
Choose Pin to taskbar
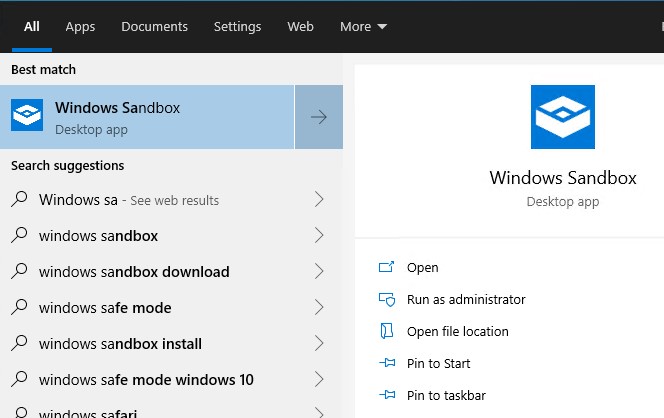[x=446, y=396]
